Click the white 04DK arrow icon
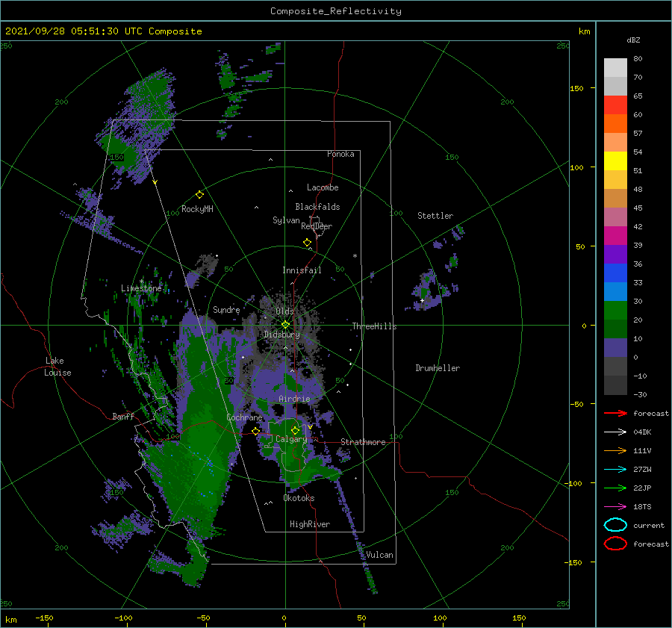Screen dimensions: 672x628 615,432
